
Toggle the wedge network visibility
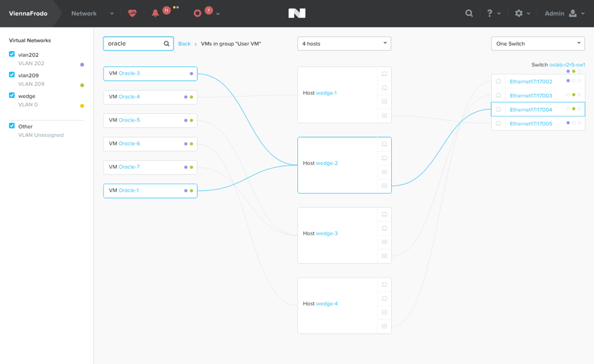pyautogui.click(x=11, y=96)
